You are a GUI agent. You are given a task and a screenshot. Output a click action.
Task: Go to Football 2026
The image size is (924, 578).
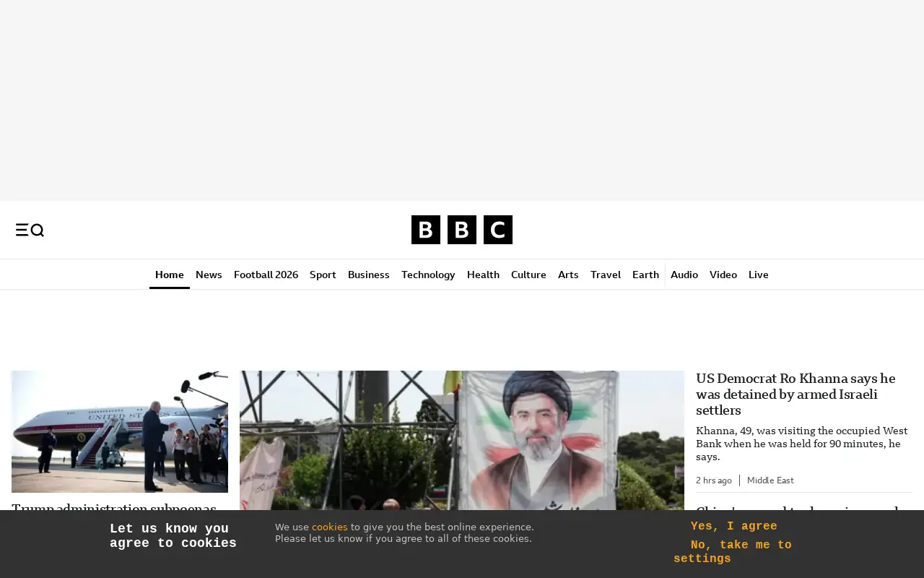pos(266,275)
